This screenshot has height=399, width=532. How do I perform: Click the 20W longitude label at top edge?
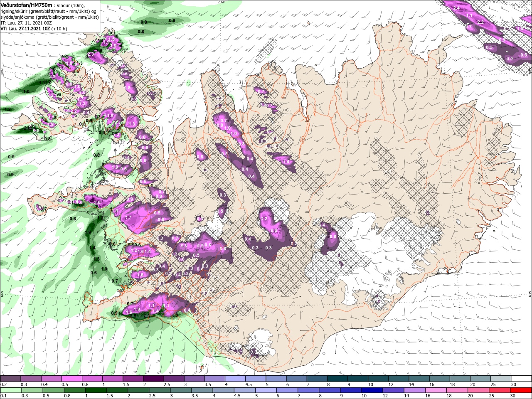221,2
